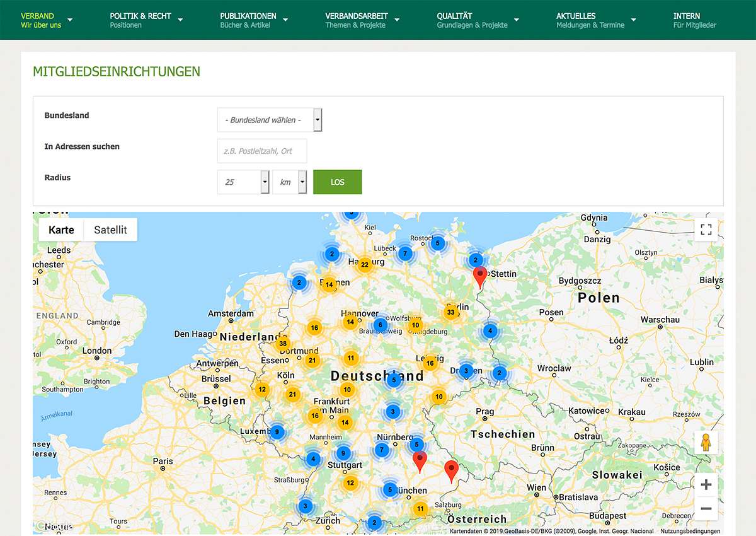Open the Politik & Recht menu
Screen dimensions: 756x536
coord(140,20)
